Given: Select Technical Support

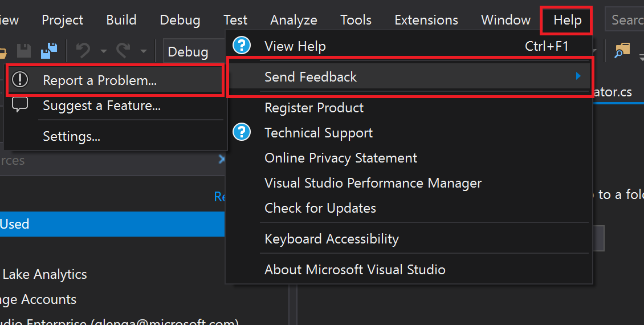Looking at the screenshot, I should pyautogui.click(x=409, y=133).
